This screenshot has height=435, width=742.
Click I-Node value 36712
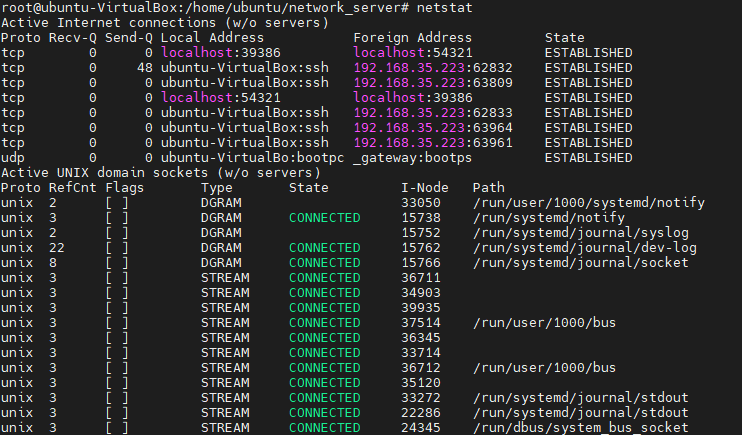(421, 368)
